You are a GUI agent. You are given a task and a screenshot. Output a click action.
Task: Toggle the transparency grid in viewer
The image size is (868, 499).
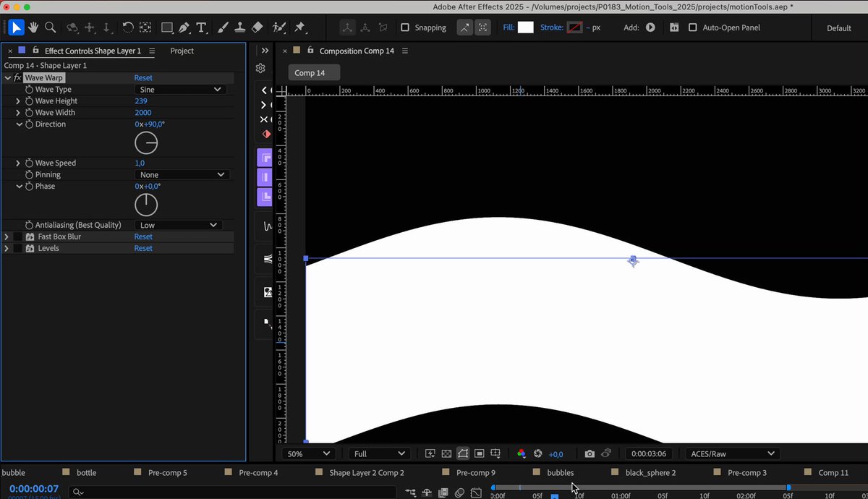pyautogui.click(x=446, y=453)
